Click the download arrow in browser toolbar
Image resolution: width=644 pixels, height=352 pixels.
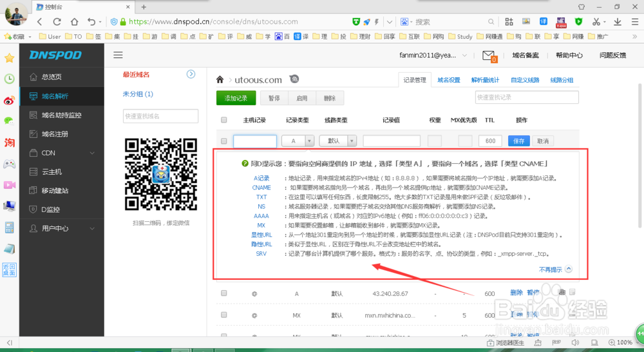pos(618,22)
